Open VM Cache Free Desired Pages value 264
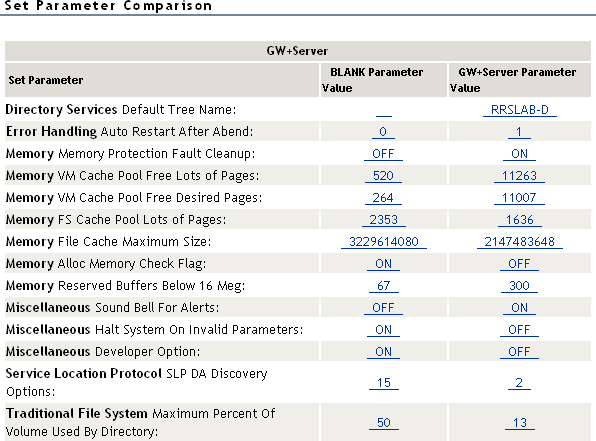The height and width of the screenshot is (441, 596). tap(383, 198)
